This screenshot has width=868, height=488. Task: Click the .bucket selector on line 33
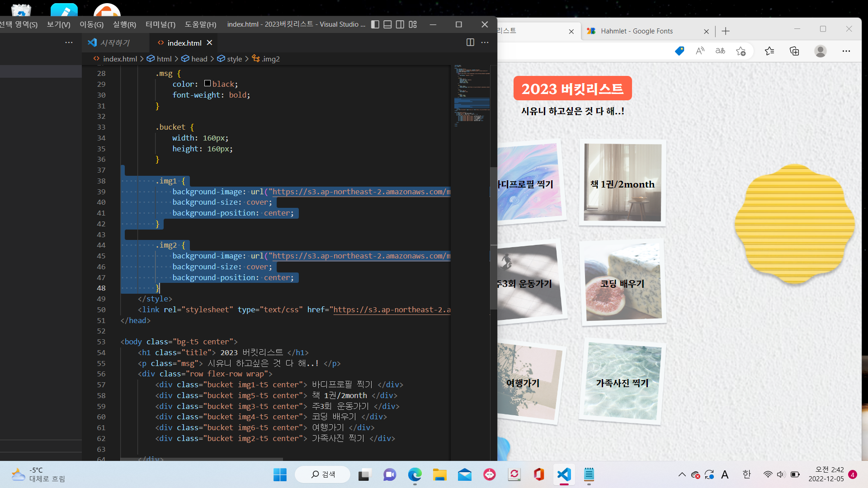click(170, 127)
